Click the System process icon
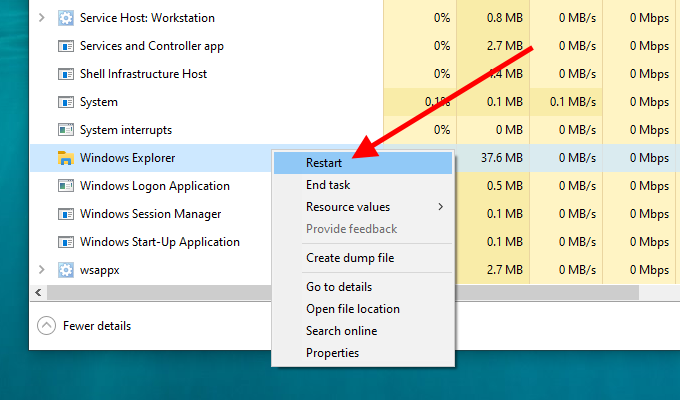Viewport: 680px width, 400px height. click(66, 102)
